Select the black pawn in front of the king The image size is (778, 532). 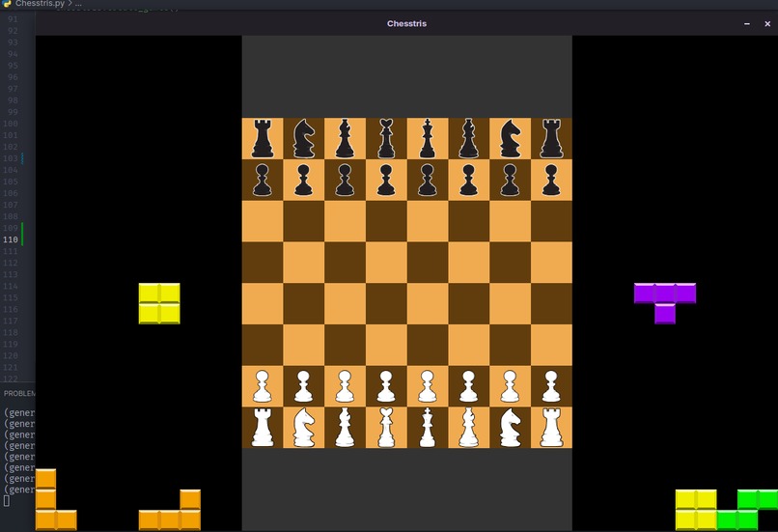coord(428,180)
